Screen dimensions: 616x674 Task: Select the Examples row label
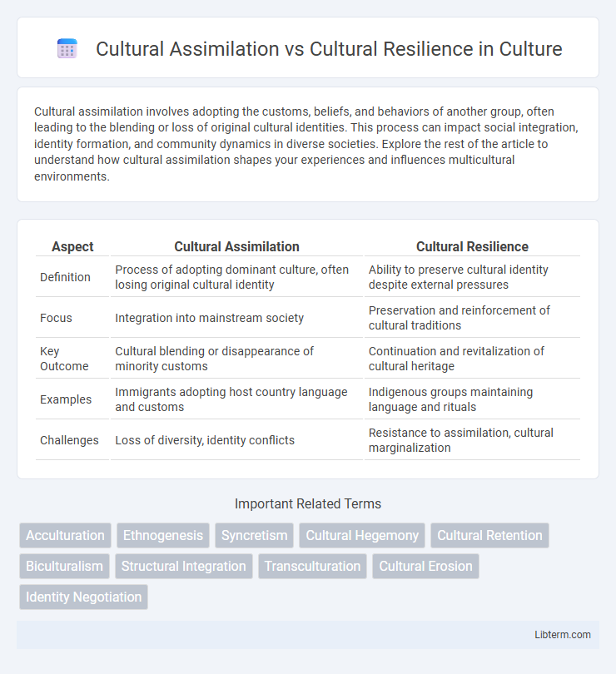[66, 399]
